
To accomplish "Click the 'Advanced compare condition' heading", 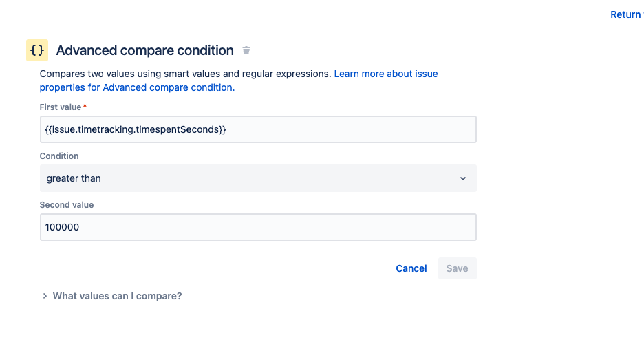I will tap(145, 50).
